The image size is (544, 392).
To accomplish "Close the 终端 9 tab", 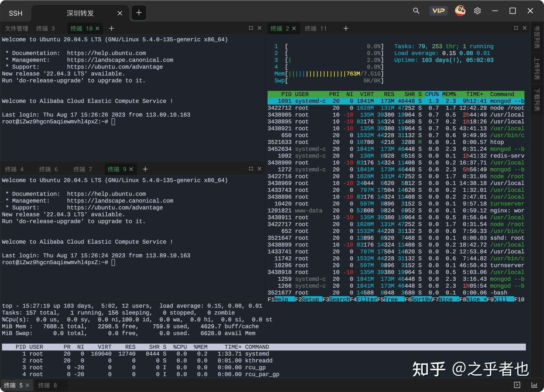I will pyautogui.click(x=131, y=169).
